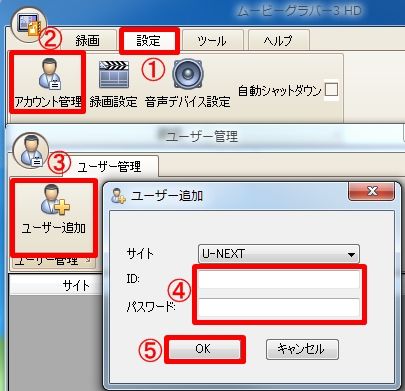Viewport: 405px width, 391px height.
Task: Click the ユーザー追加 dialog title icon
Action: [118, 196]
